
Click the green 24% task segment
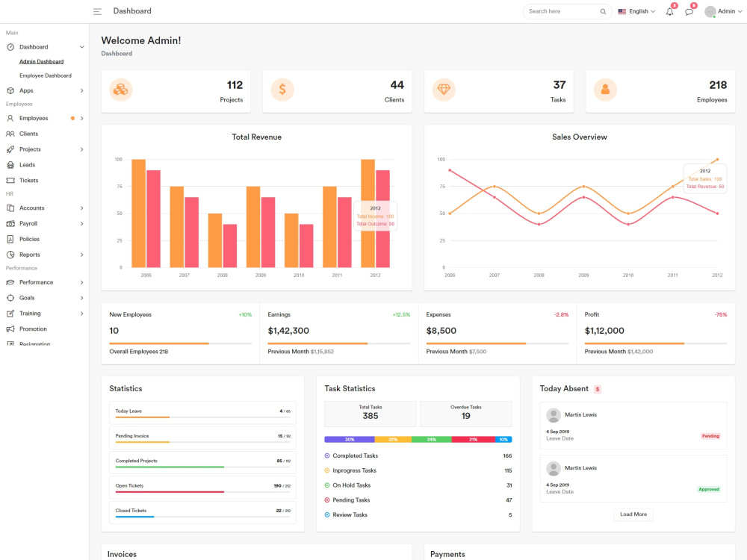432,440
